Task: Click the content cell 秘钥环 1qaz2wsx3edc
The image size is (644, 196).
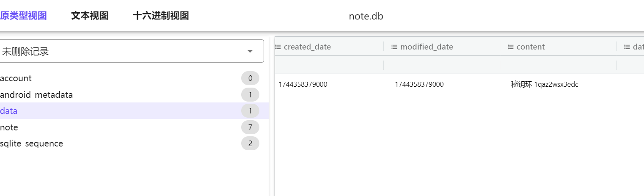Action: 545,84
